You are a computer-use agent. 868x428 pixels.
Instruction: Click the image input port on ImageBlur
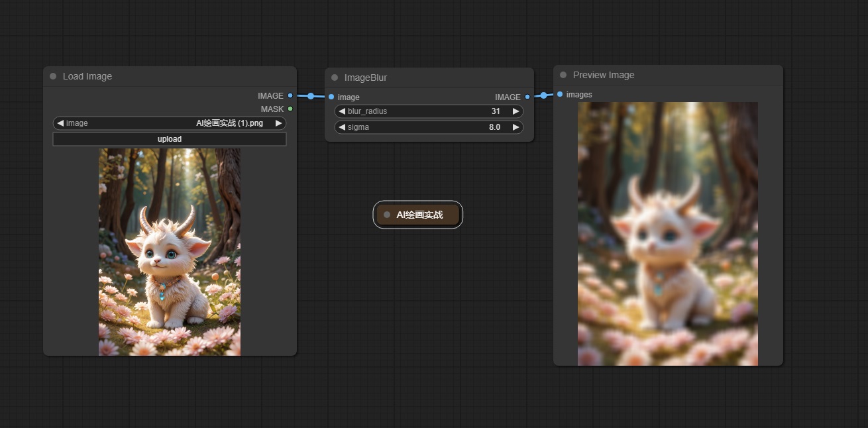[331, 97]
